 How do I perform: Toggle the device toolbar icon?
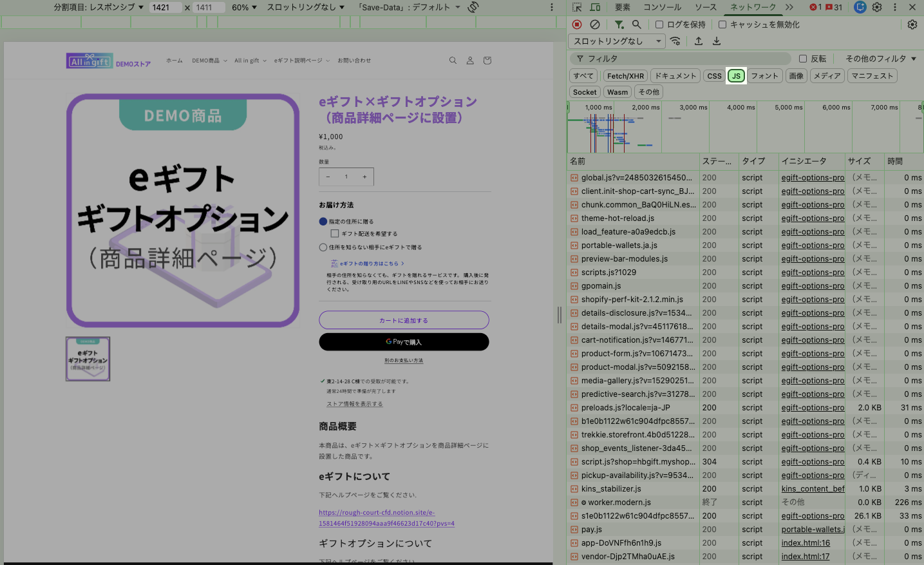click(x=595, y=7)
